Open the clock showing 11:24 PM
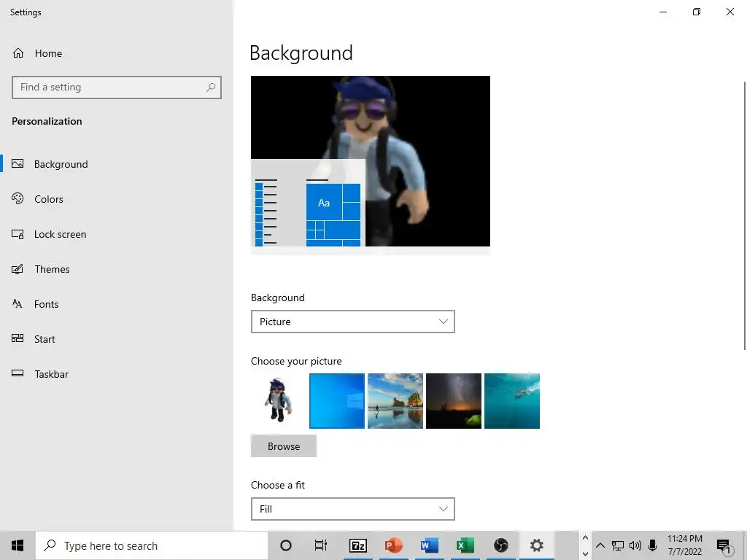This screenshot has width=747, height=560. coord(685,545)
